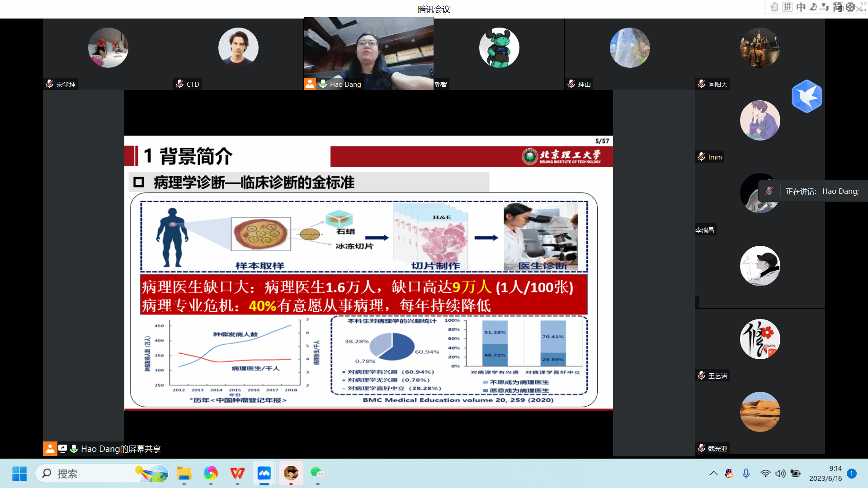Toggle IME full/half-width moon icon
Image resolution: width=868 pixels, height=488 pixels.
tap(813, 7)
